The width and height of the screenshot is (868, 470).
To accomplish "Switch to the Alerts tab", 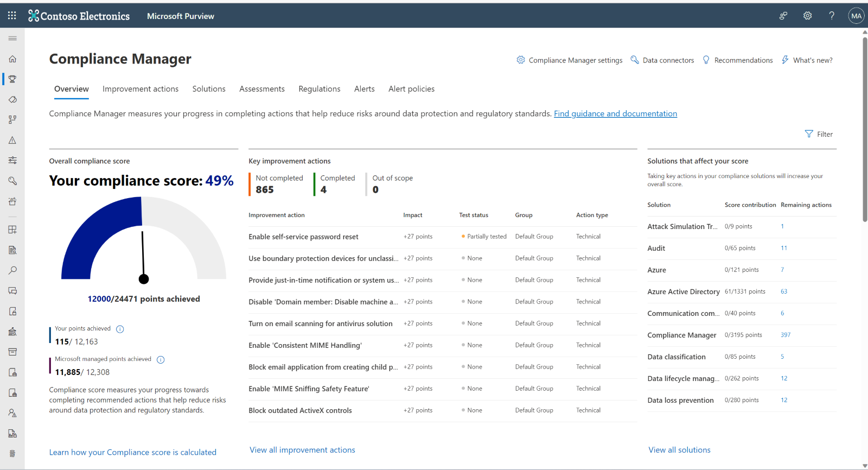I will [365, 89].
